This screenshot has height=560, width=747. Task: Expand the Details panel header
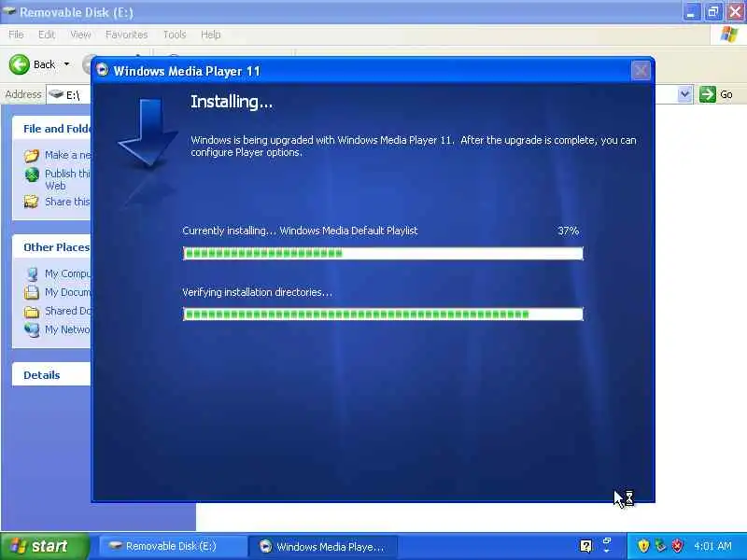tap(51, 375)
